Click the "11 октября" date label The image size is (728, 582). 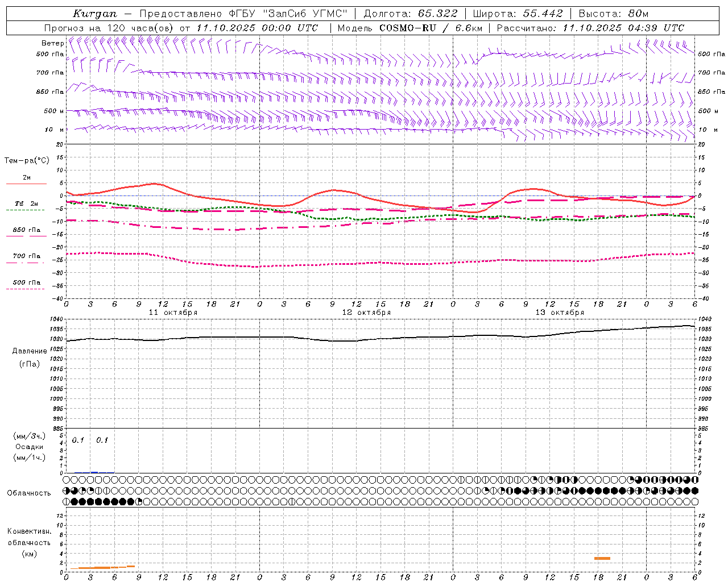(173, 313)
